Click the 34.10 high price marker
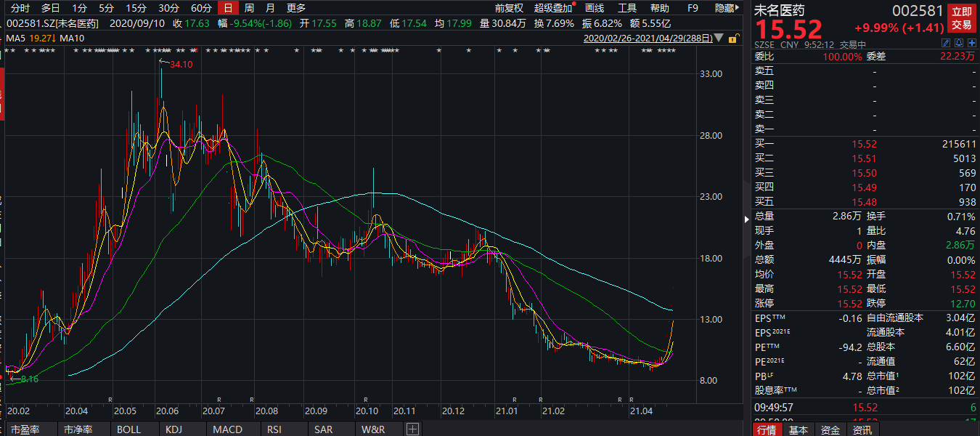 (181, 64)
